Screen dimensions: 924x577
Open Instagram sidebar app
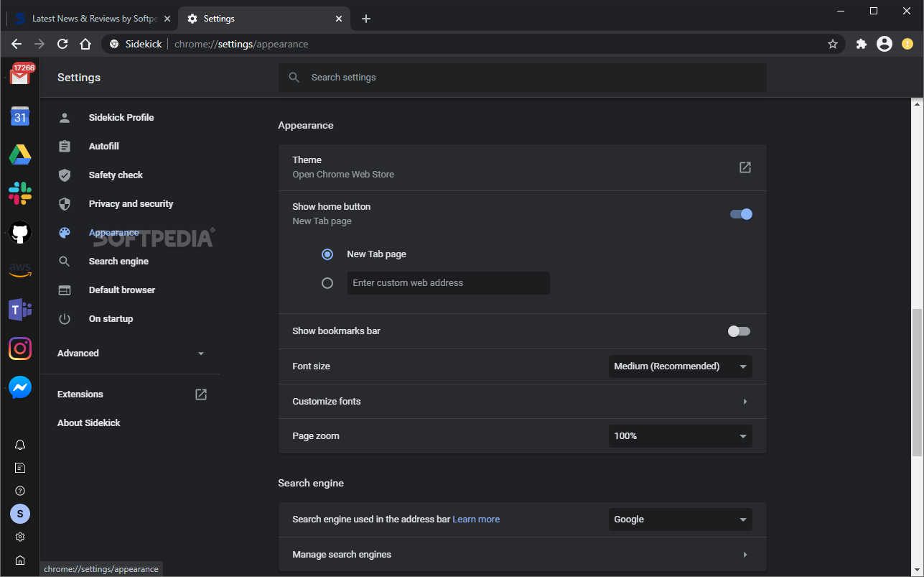20,348
